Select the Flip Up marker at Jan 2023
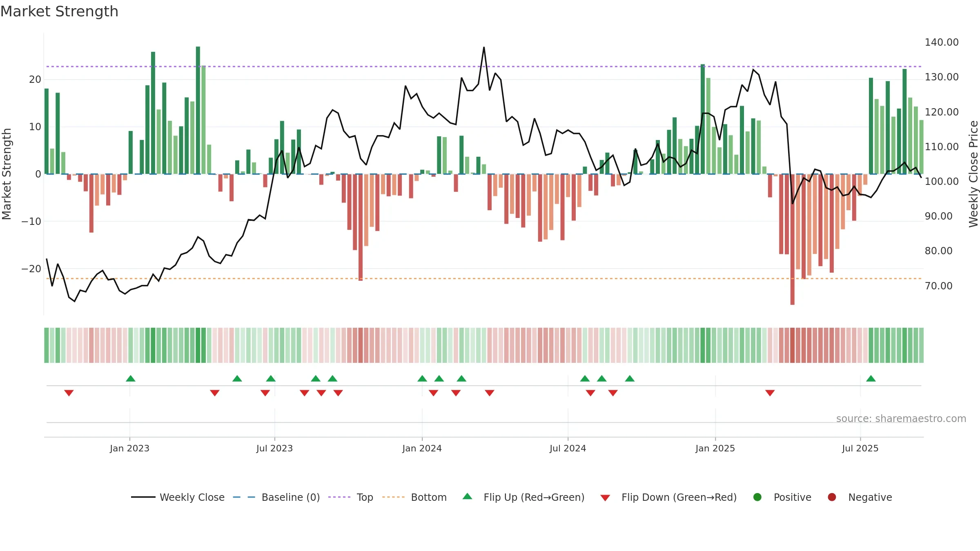The height and width of the screenshot is (551, 980). tap(131, 378)
